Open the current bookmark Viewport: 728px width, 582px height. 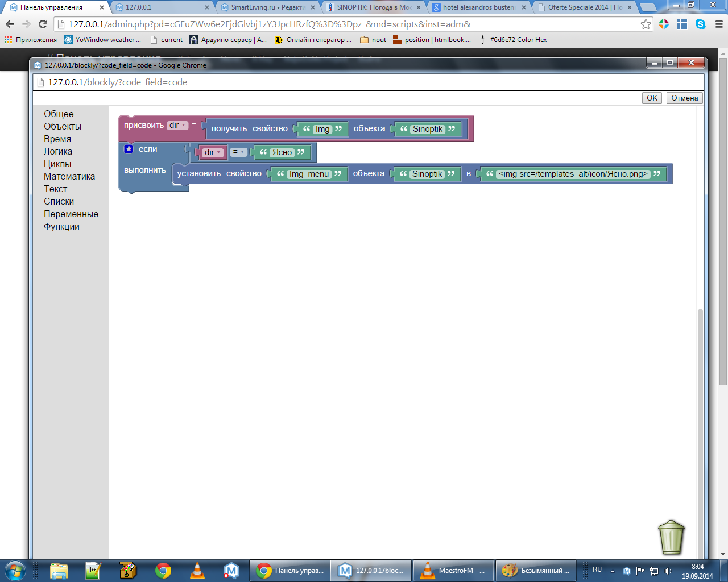[167, 40]
